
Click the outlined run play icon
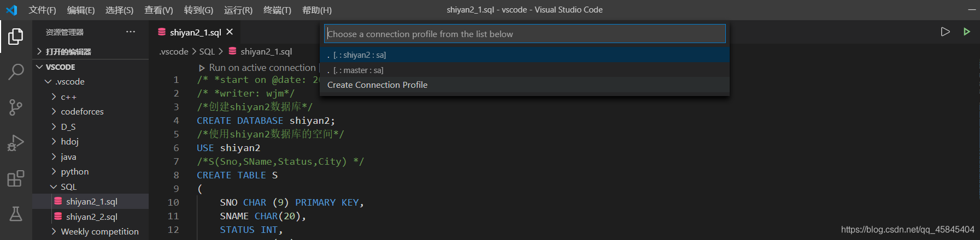[945, 32]
